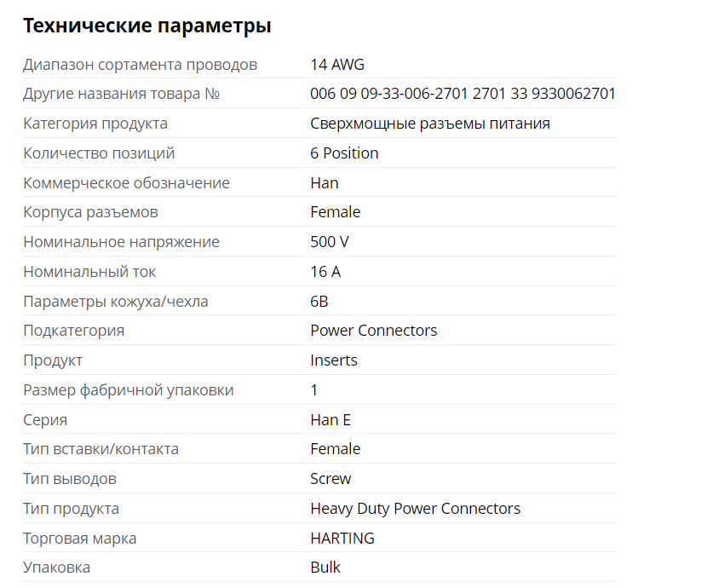The width and height of the screenshot is (707, 588).
Task: Click the 'Power Connectors' subcategory value
Action: click(x=373, y=331)
